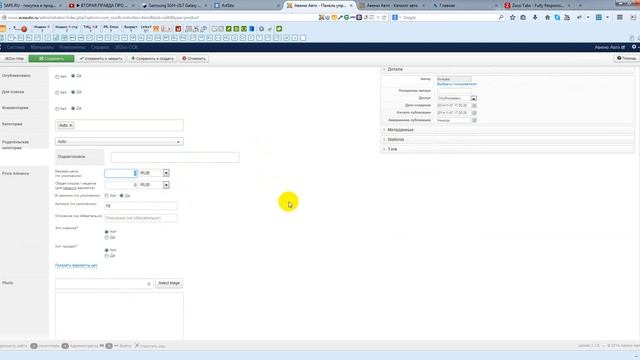
Task: Open the Компоненты menu
Action: coord(72,47)
